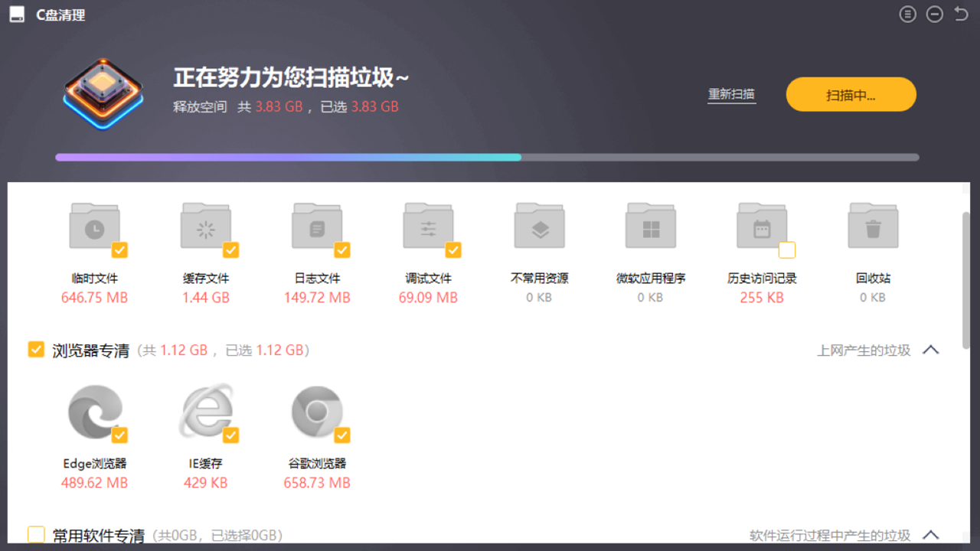Select the 缓存文件 folder icon
The image size is (980, 551).
click(205, 226)
